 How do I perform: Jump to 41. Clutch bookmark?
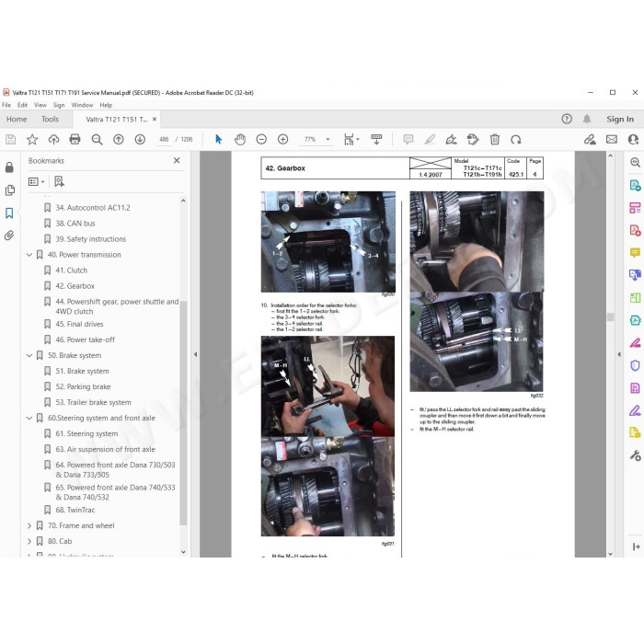(x=72, y=270)
